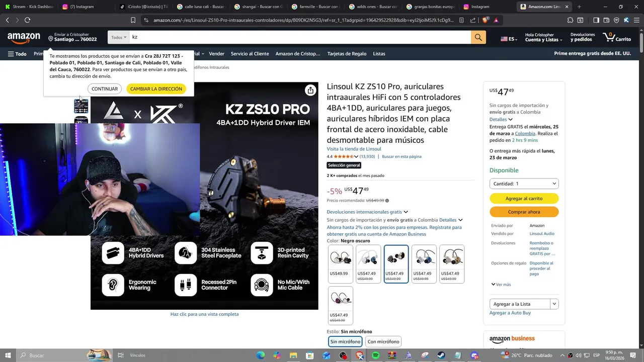Click Buscar en esta página link
Screen dimensions: 644x362
click(x=401, y=157)
